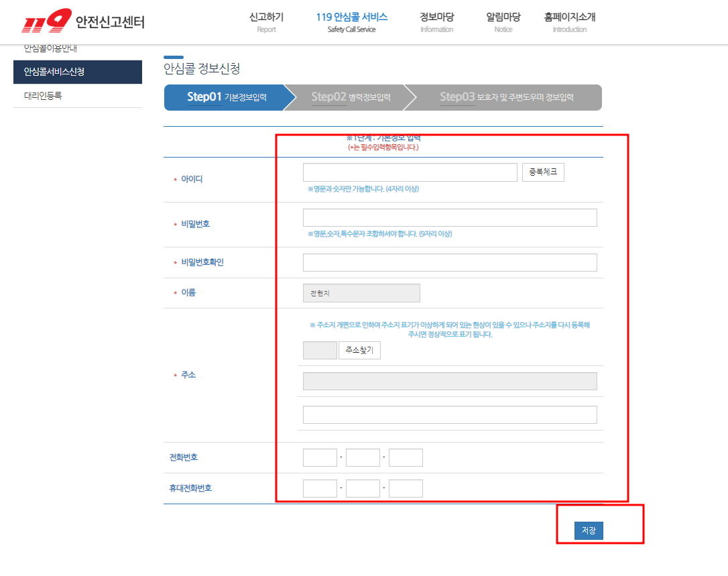Focus the middle 전화번호 box

point(363,457)
